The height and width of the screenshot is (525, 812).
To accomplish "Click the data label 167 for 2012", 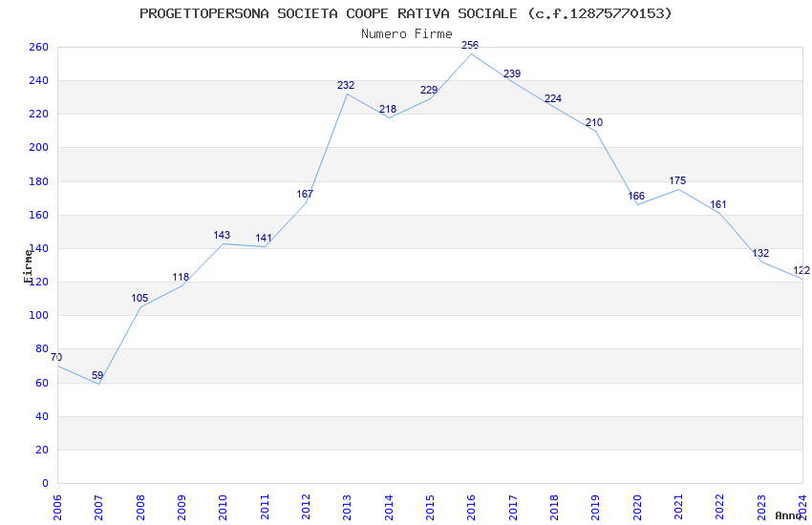I will click(305, 194).
